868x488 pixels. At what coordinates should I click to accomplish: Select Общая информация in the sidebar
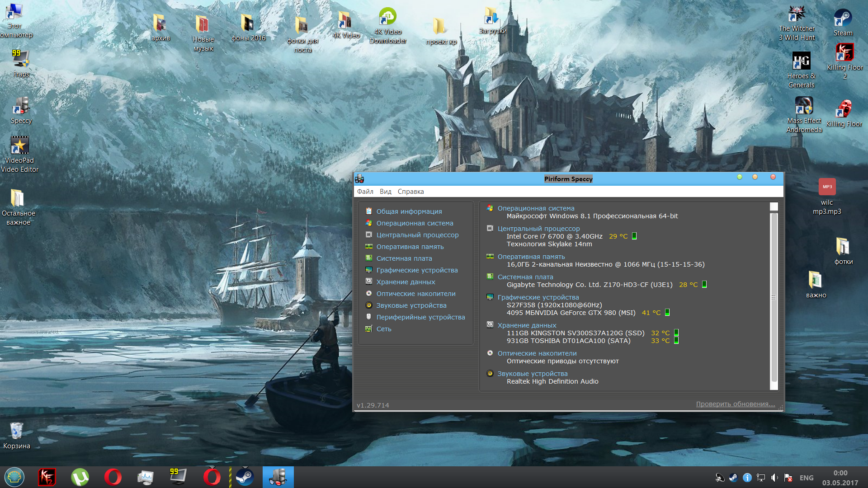[409, 211]
